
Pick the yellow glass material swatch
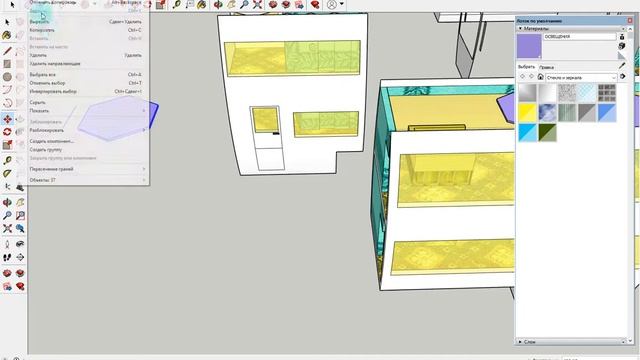coord(527,113)
